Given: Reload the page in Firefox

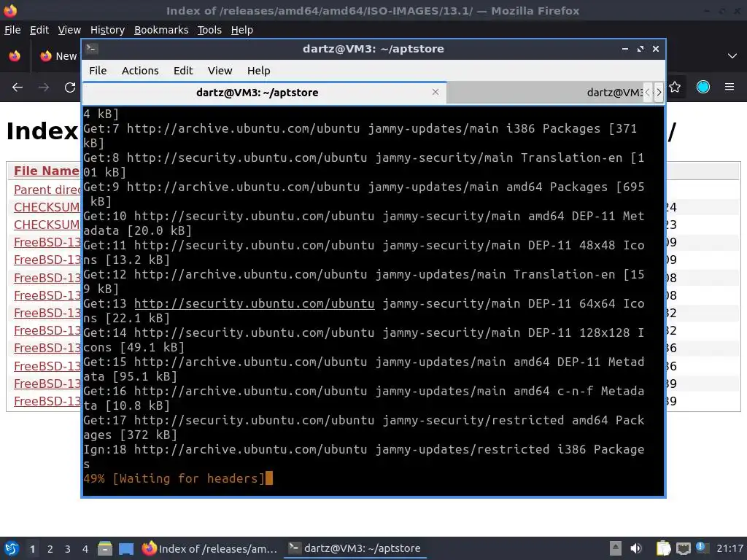Looking at the screenshot, I should click(x=70, y=87).
